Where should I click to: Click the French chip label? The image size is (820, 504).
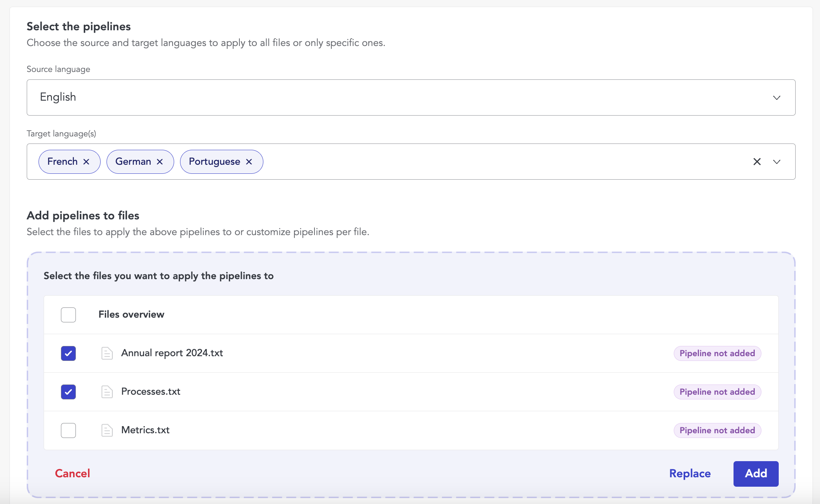(x=63, y=162)
